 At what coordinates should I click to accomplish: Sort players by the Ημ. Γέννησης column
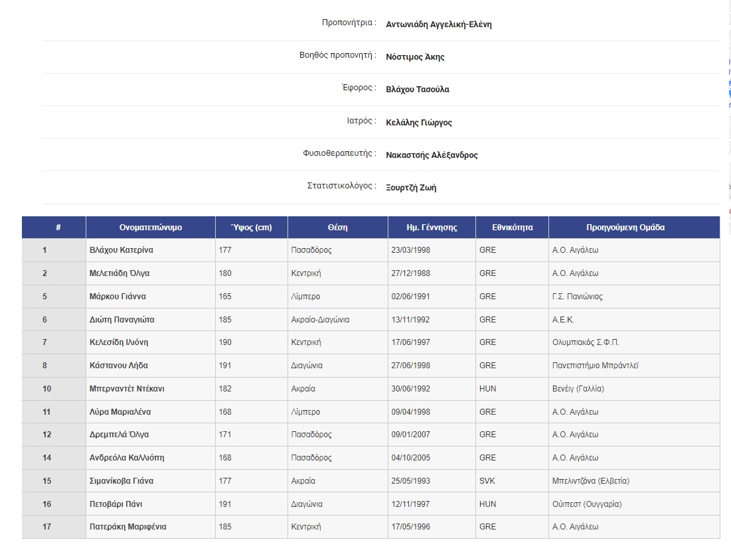(x=431, y=227)
